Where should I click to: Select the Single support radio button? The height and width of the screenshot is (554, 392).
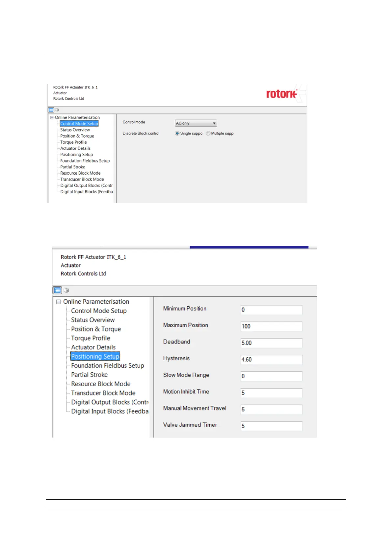(177, 133)
